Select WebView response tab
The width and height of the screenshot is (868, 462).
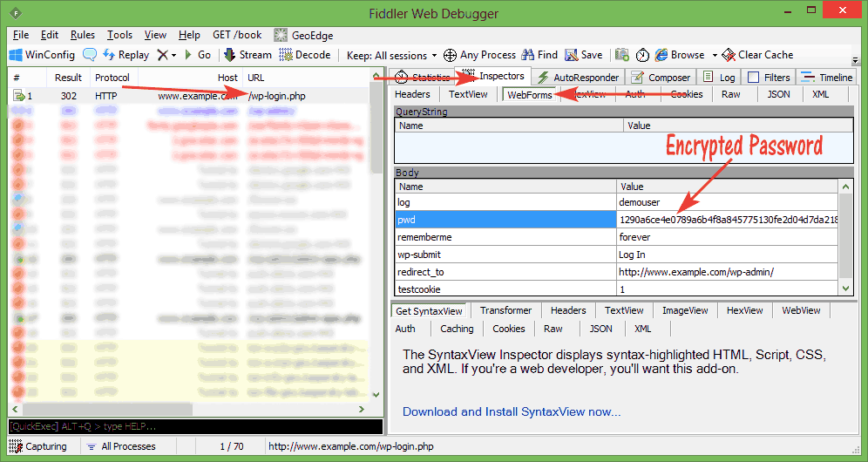click(x=801, y=310)
